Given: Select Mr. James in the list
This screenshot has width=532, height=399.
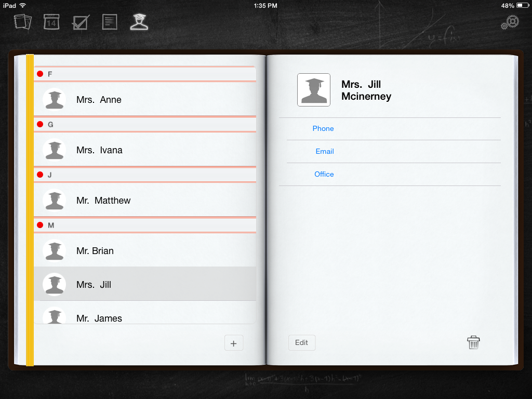Looking at the screenshot, I should click(144, 317).
